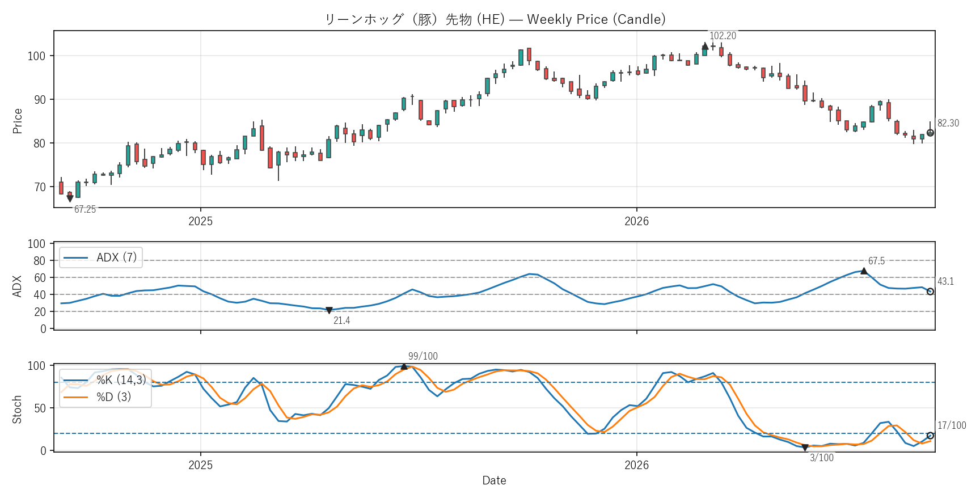Select the up-triangle marker at the stochastic peak

[404, 366]
